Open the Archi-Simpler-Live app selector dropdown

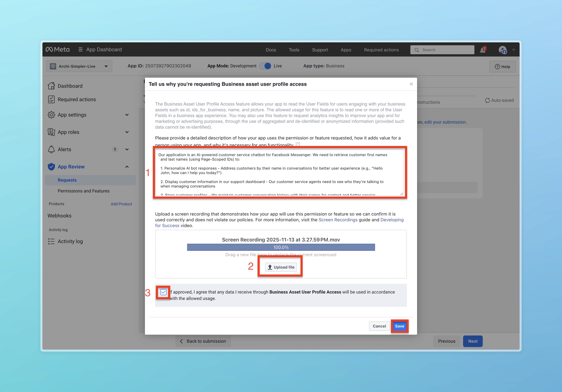coord(79,66)
